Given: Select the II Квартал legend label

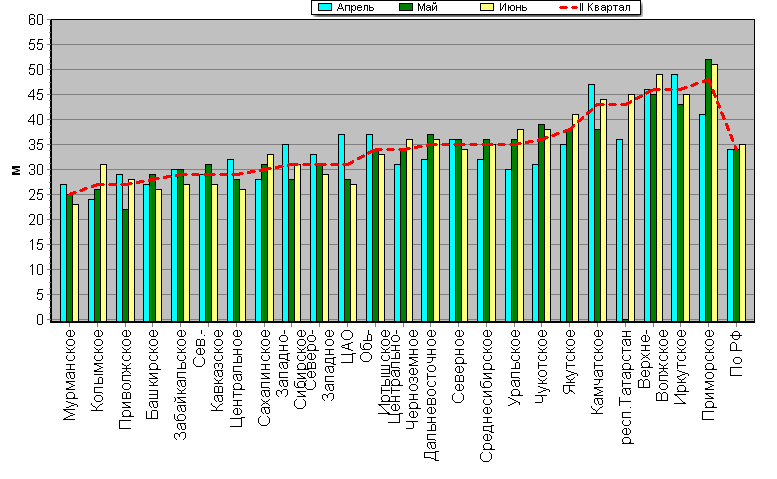Looking at the screenshot, I should tap(605, 7).
